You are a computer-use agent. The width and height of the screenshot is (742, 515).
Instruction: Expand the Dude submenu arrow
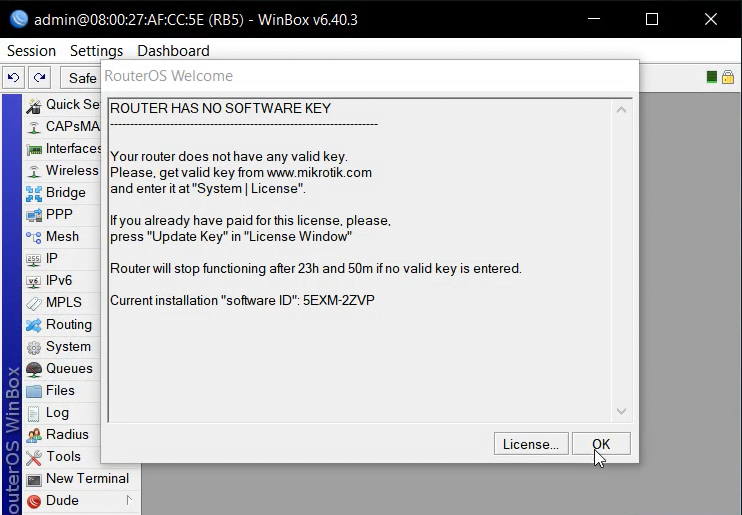[129, 500]
